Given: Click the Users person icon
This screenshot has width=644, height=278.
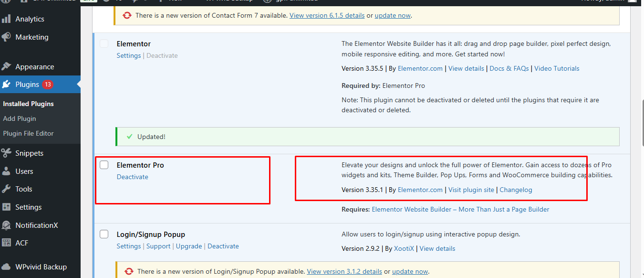Looking at the screenshot, I should tap(6, 171).
